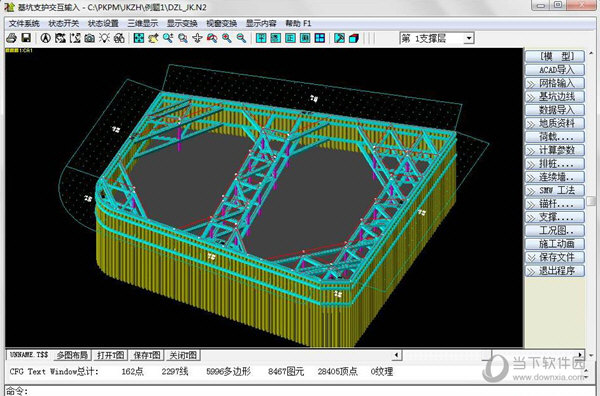
Task: Select the 多图布局 tab at bottom
Action: (x=72, y=355)
